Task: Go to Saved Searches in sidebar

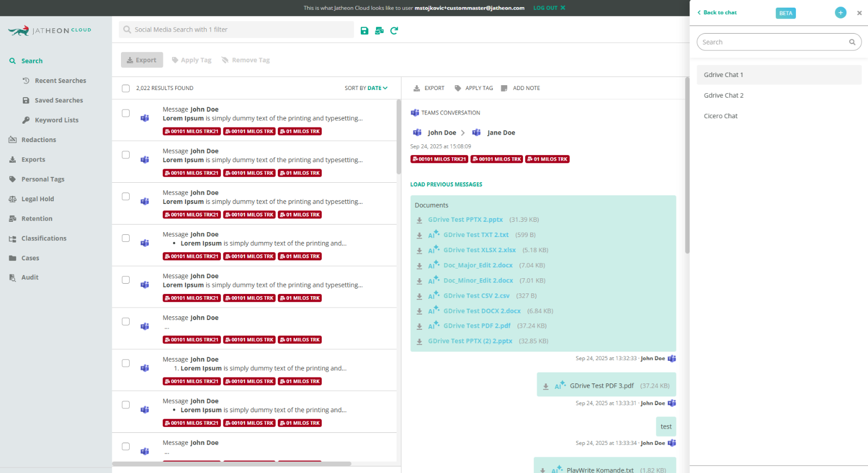Action: coord(59,100)
